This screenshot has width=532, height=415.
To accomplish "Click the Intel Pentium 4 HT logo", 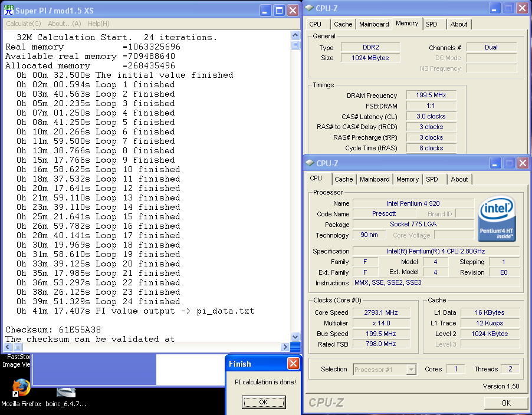I will click(497, 218).
